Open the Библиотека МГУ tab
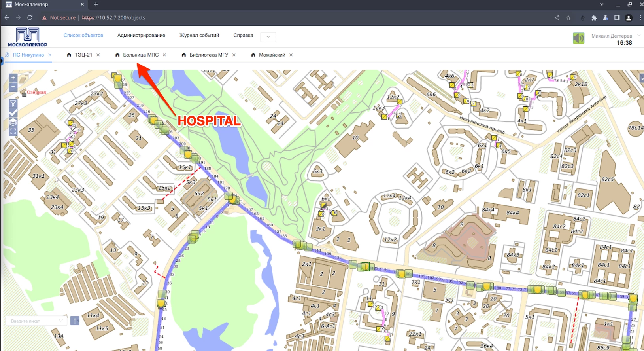 [x=208, y=55]
